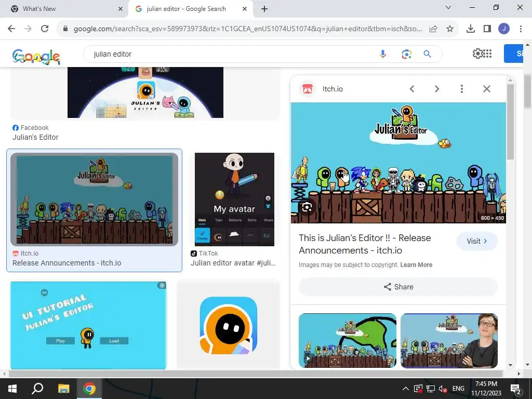Select Facebook Julian's Editor result image
This screenshot has width=532, height=399.
[145, 92]
